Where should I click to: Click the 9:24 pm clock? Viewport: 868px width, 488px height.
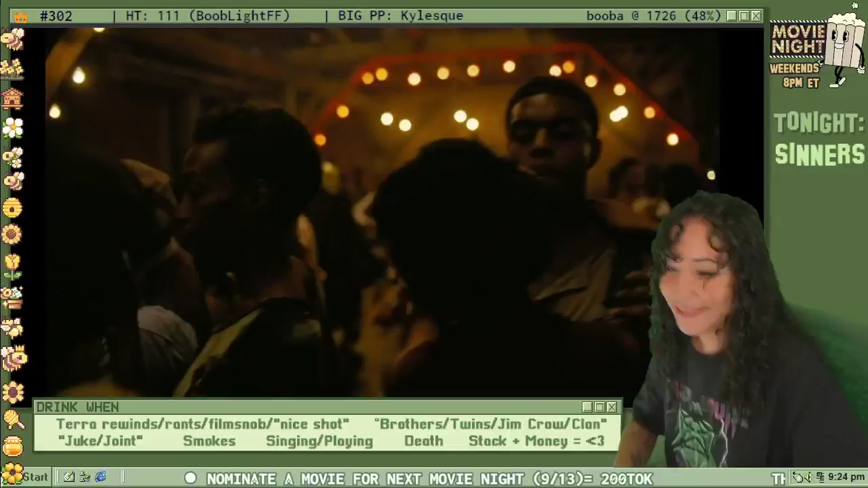(846, 477)
